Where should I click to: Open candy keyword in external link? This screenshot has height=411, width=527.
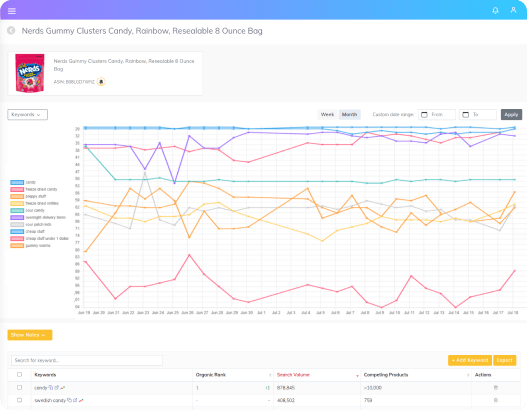point(56,387)
